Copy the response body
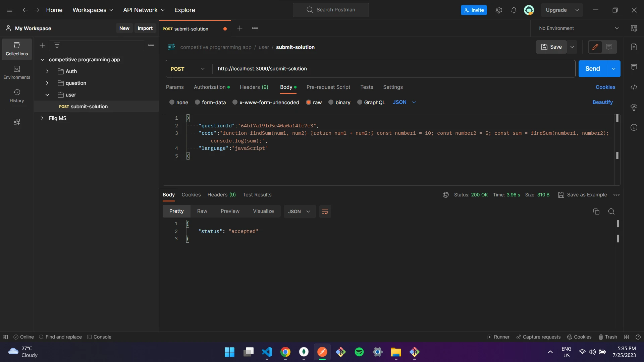 596,212
